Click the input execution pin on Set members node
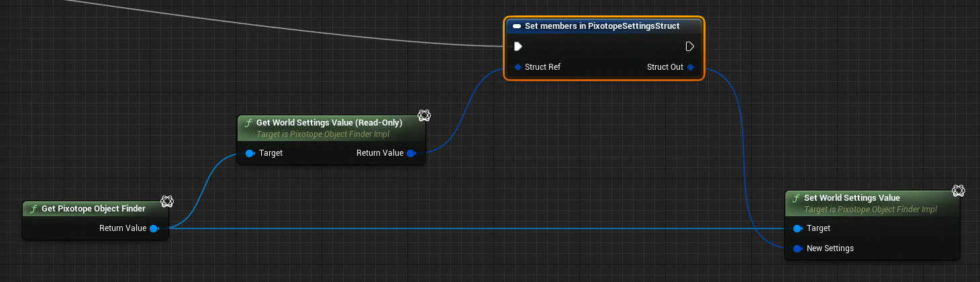Viewport: 980px width, 282px height. [x=518, y=46]
